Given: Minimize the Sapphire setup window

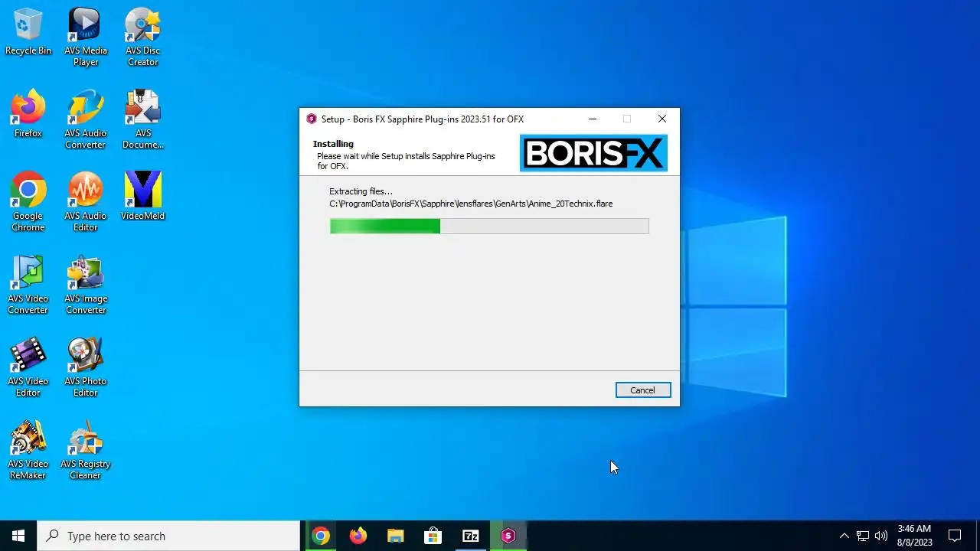Looking at the screenshot, I should point(592,119).
